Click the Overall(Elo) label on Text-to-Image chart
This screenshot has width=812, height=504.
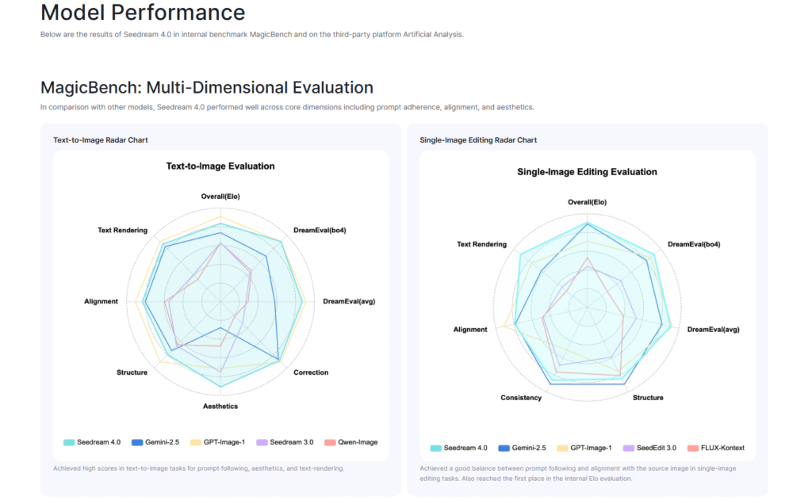[x=220, y=197]
